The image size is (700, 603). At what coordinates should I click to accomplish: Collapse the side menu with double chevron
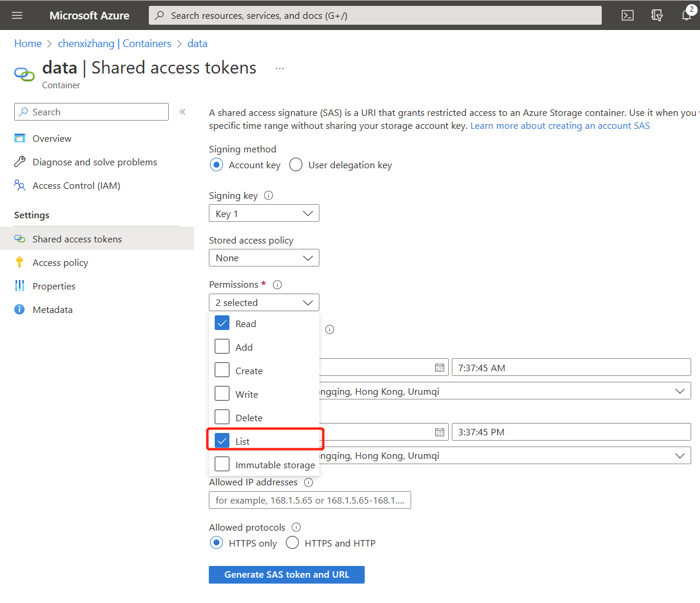(x=182, y=112)
